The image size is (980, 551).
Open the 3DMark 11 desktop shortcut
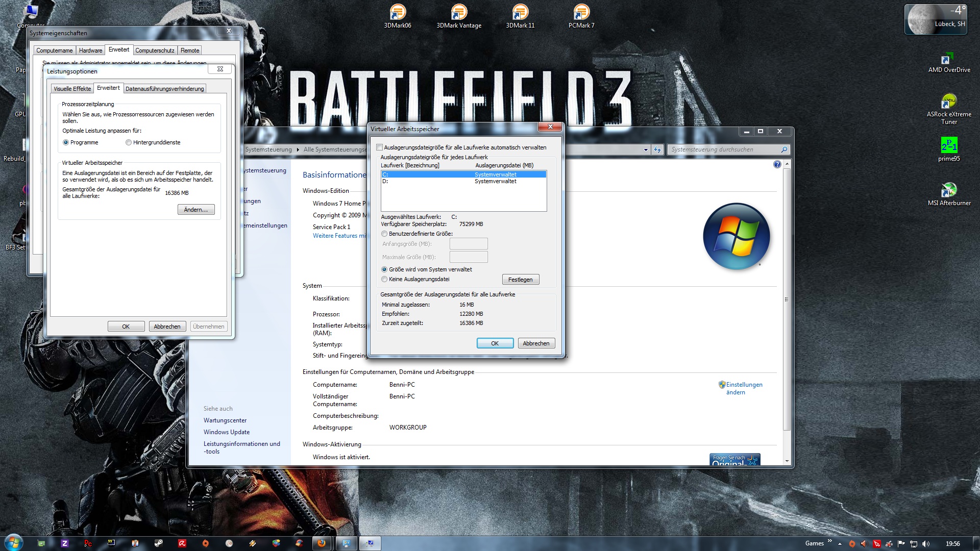click(x=520, y=16)
